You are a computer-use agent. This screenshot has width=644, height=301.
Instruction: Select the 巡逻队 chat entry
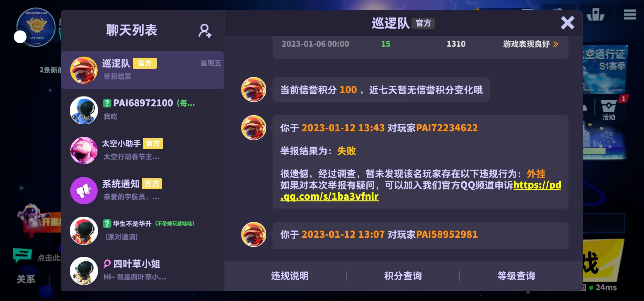[142, 70]
